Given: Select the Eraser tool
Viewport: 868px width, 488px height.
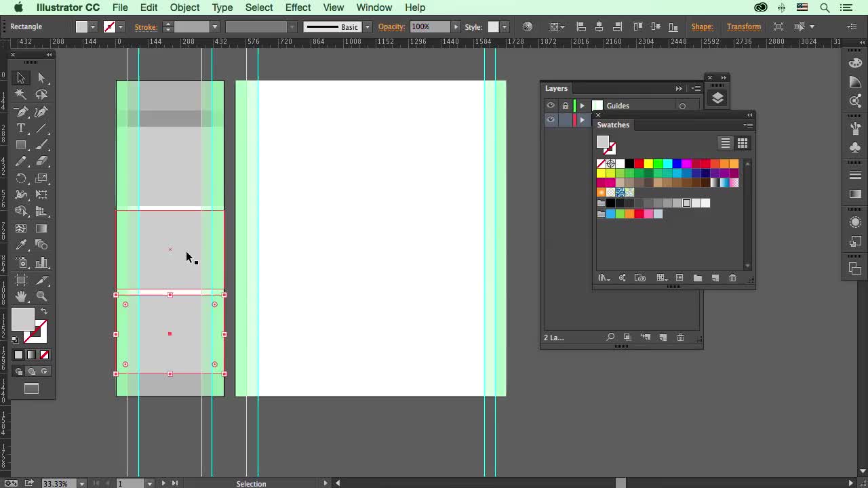Looking at the screenshot, I should coord(43,161).
